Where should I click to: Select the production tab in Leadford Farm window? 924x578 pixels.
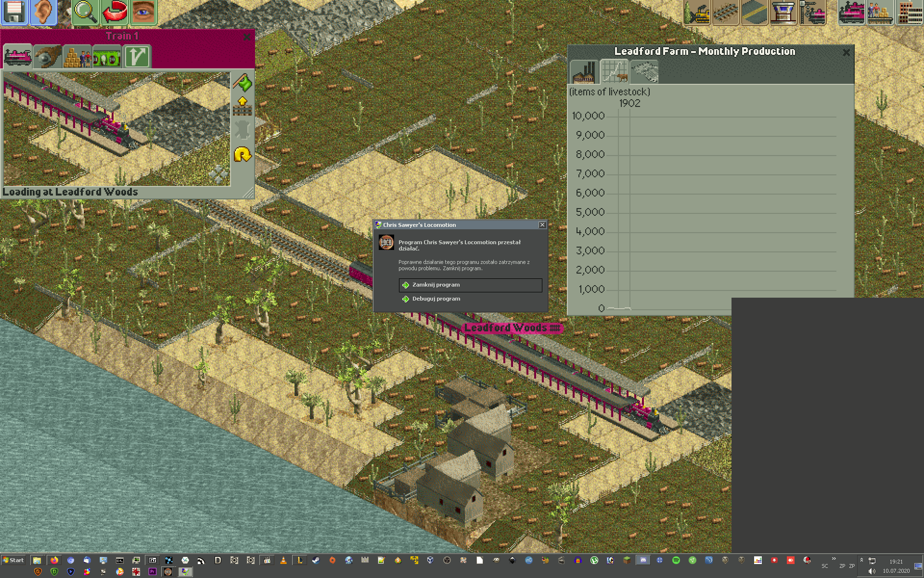pos(584,72)
